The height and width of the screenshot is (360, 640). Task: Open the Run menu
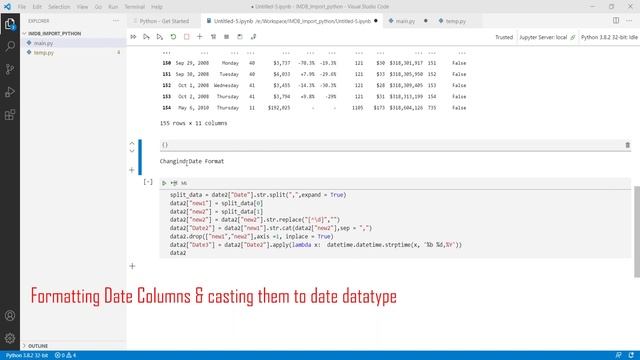(113, 7)
